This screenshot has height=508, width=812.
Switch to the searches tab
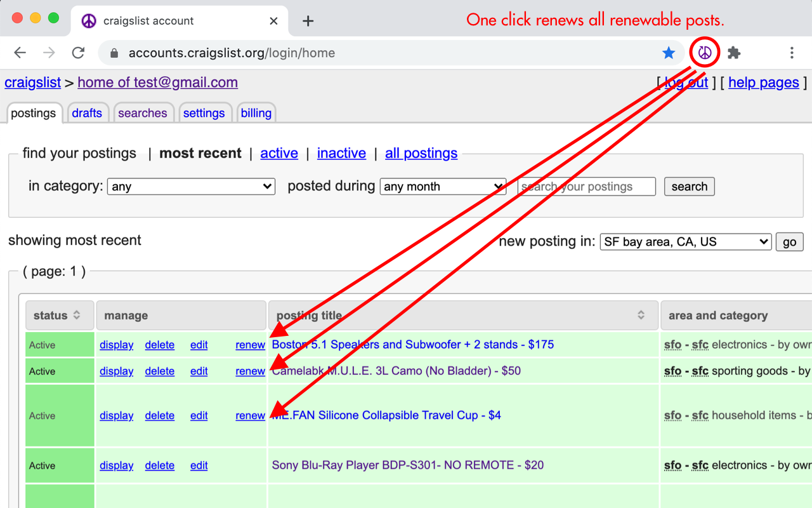(x=143, y=113)
